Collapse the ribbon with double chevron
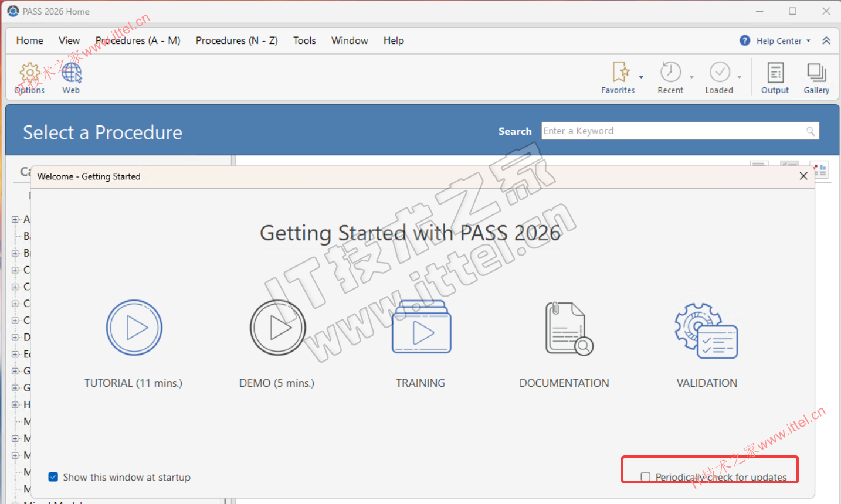841x504 pixels. click(826, 40)
